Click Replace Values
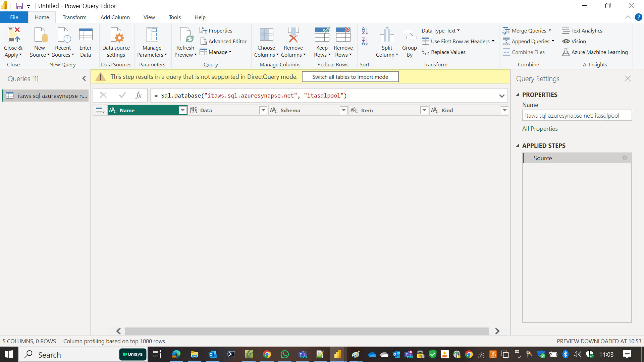 coord(444,52)
